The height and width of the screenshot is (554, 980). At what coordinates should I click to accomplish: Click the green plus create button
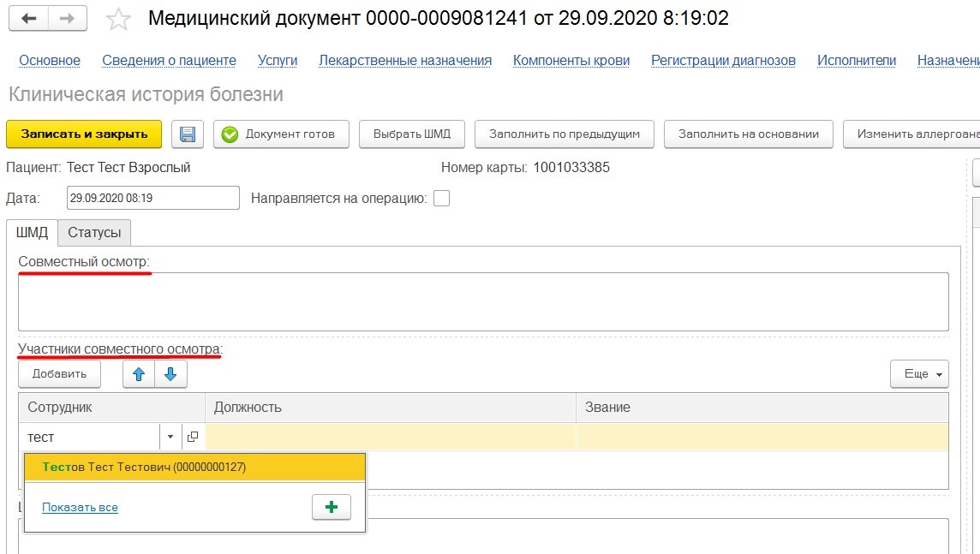tap(332, 507)
